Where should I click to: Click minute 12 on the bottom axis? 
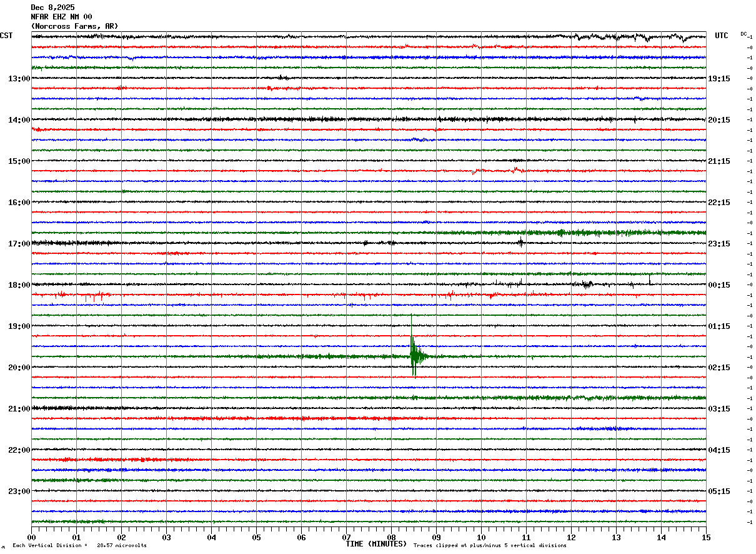click(x=571, y=537)
